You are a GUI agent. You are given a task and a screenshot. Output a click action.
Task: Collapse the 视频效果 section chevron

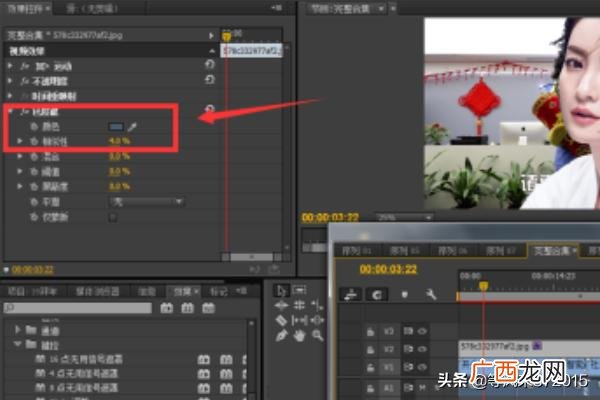point(212,51)
